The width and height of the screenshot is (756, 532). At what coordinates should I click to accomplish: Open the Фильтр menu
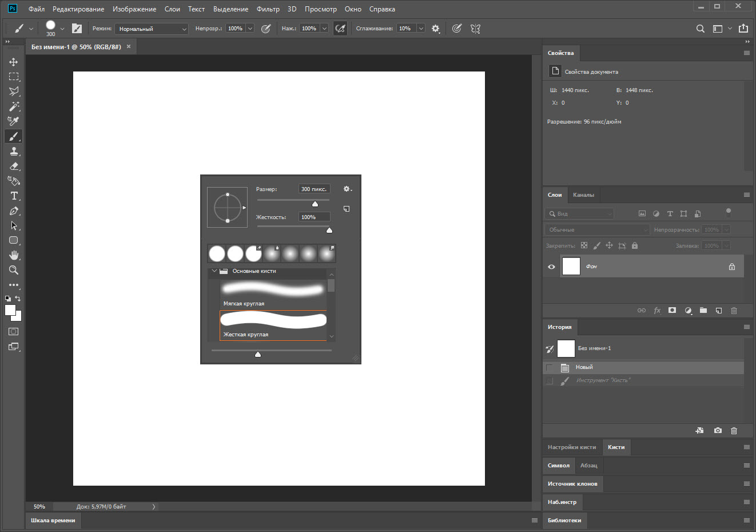pos(268,9)
